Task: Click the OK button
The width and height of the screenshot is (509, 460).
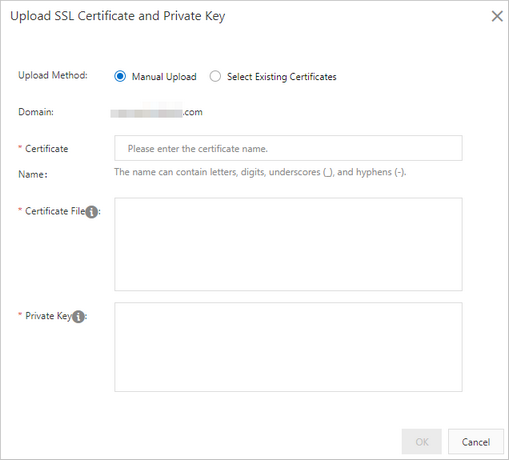Action: pos(422,442)
